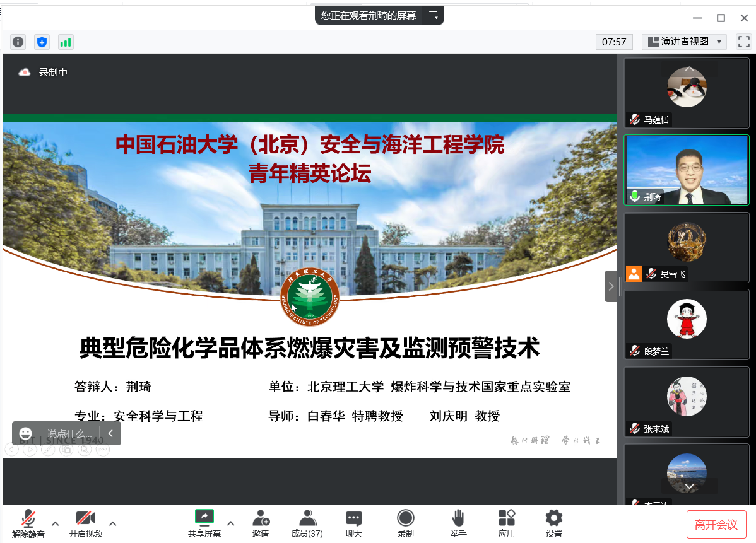756x543 pixels.
Task: Open the 成员(37) members list
Action: [x=307, y=524]
